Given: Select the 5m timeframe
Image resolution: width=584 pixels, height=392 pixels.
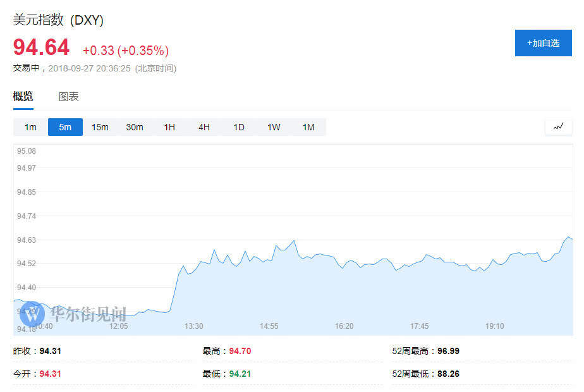Looking at the screenshot, I should [x=65, y=127].
